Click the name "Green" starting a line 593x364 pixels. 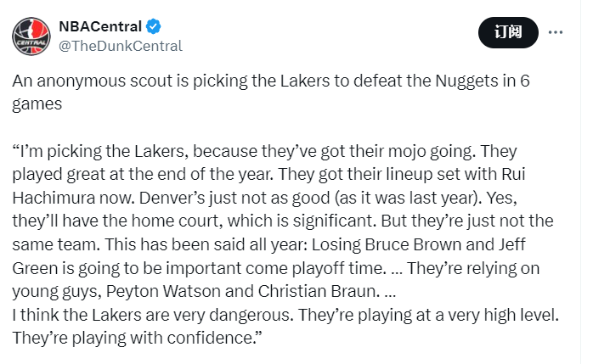36,268
